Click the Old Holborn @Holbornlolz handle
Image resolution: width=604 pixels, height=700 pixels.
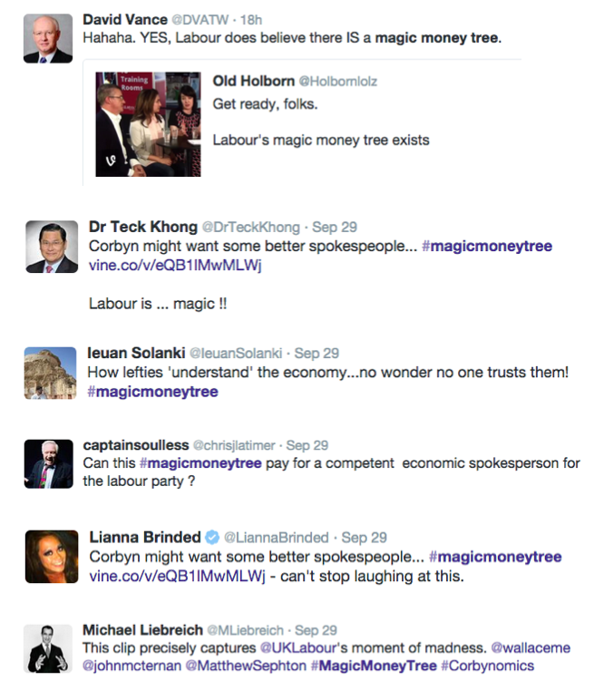338,82
